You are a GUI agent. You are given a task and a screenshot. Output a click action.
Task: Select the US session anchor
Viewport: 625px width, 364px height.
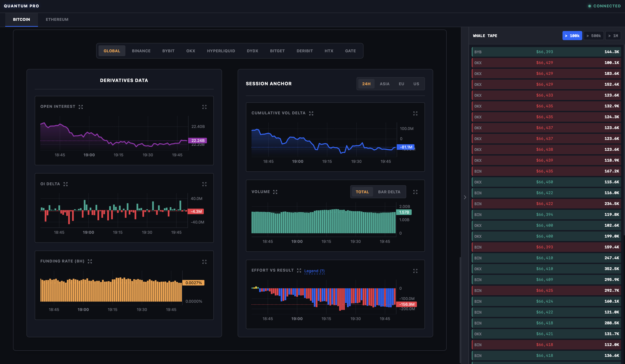coord(416,84)
